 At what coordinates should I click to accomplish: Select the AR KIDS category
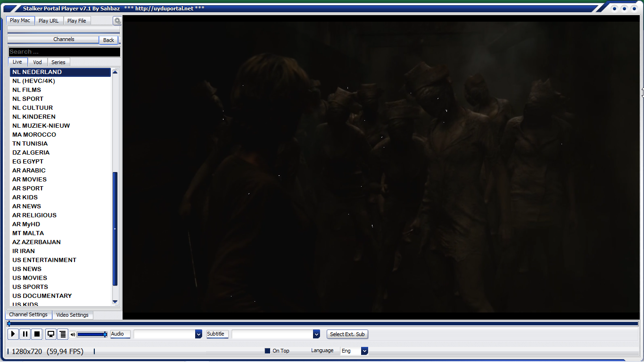pos(60,197)
